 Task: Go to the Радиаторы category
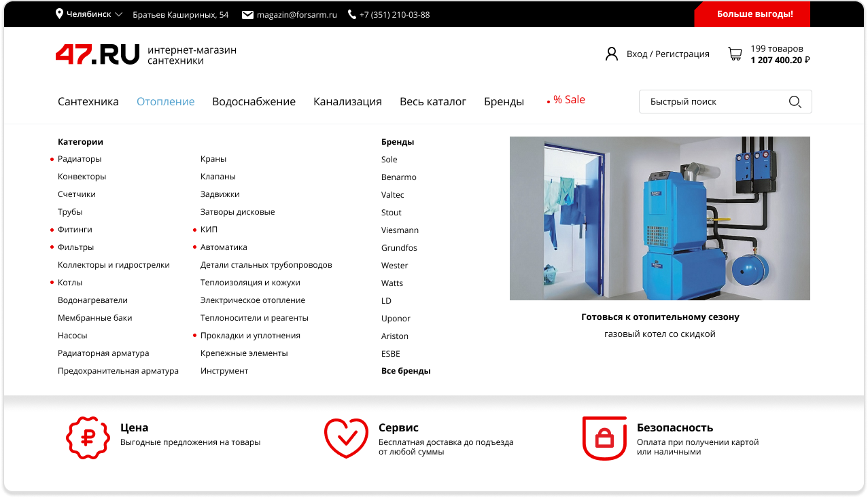point(80,159)
